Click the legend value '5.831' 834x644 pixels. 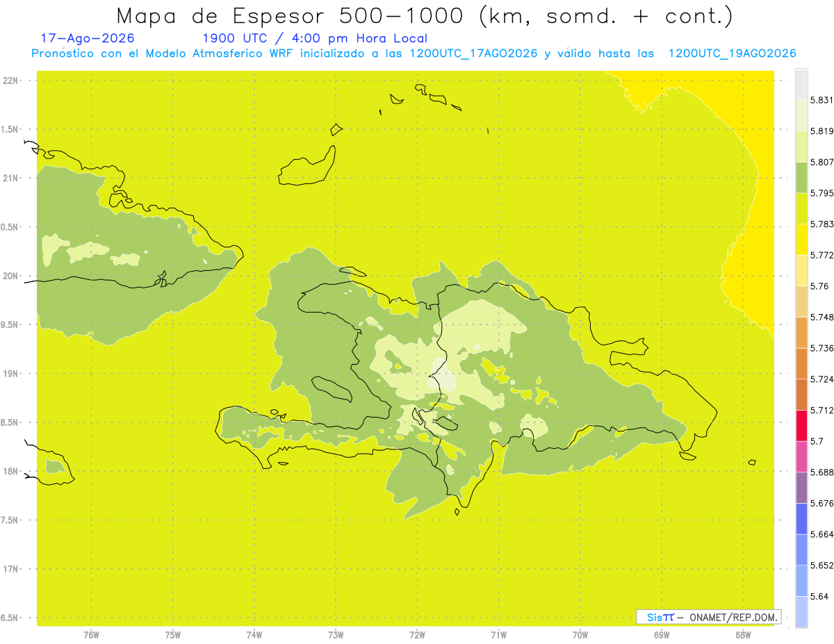pyautogui.click(x=822, y=101)
